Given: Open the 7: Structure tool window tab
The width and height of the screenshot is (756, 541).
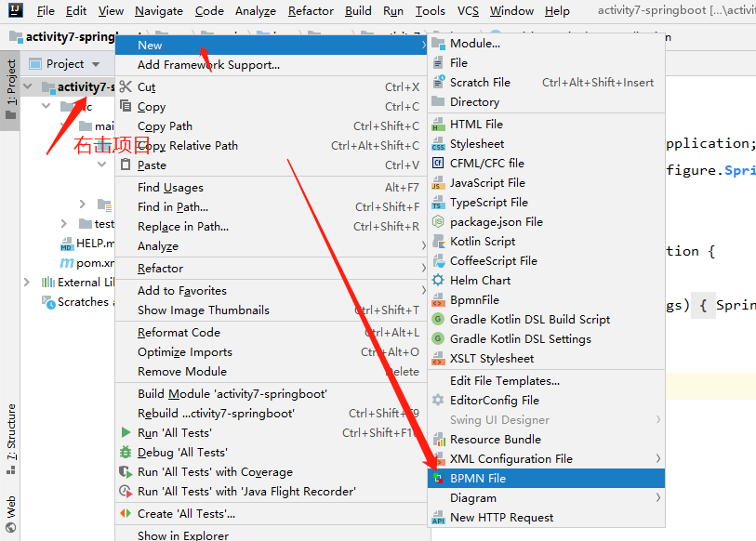Looking at the screenshot, I should [x=10, y=440].
